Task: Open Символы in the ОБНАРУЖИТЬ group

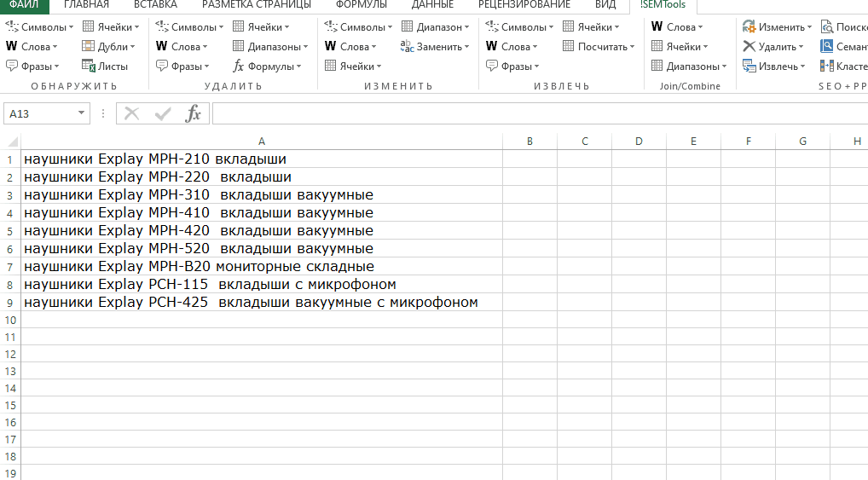Action: click(x=39, y=26)
